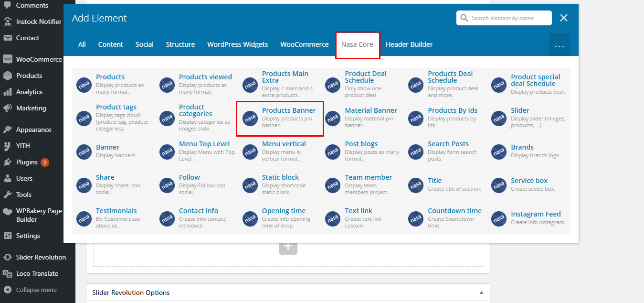This screenshot has height=303, width=644.
Task: Add the Contact info element
Action: [x=196, y=218]
